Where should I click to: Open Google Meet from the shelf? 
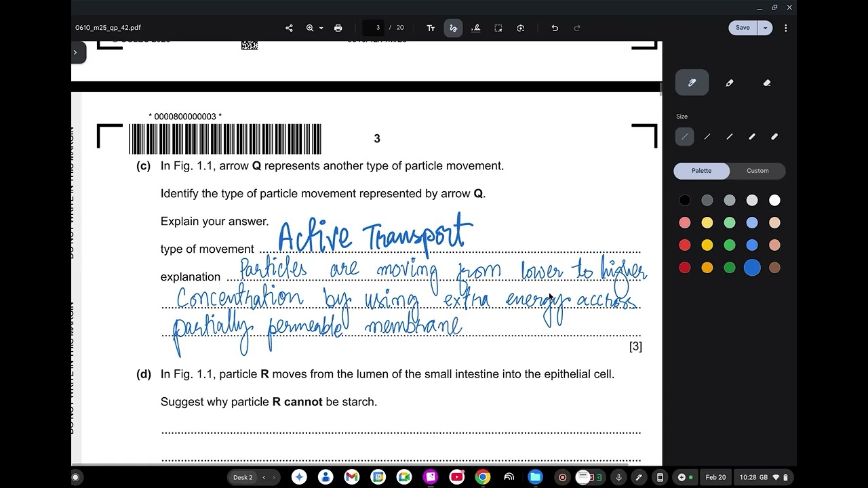[x=404, y=477]
